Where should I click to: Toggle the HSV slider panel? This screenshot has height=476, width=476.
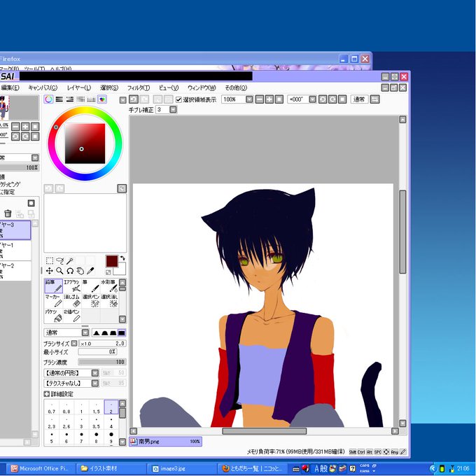tap(70, 99)
